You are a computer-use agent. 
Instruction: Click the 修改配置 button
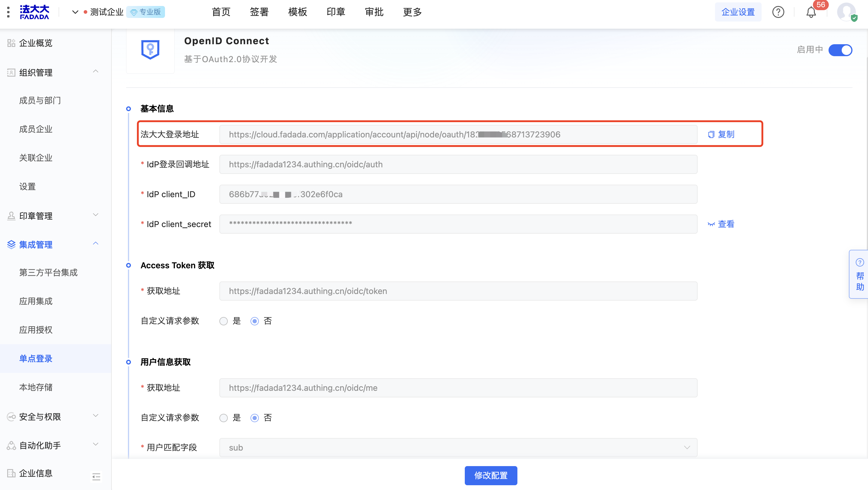491,476
